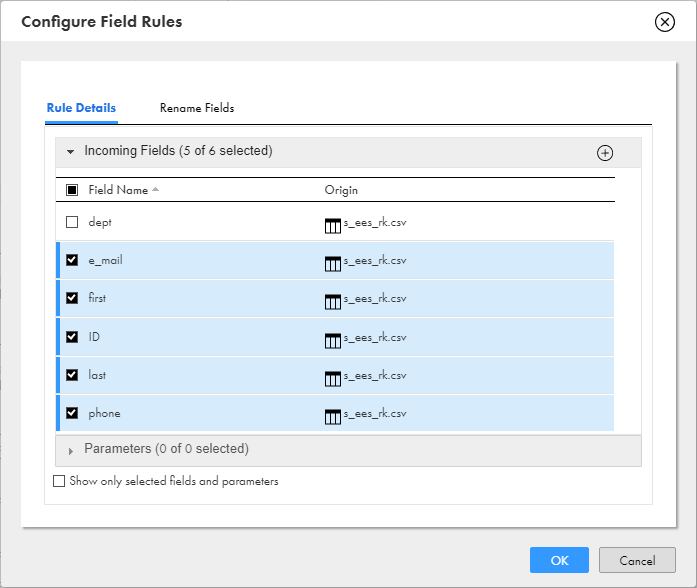The width and height of the screenshot is (697, 588).
Task: Uncheck the first field checkbox
Action: [x=72, y=298]
